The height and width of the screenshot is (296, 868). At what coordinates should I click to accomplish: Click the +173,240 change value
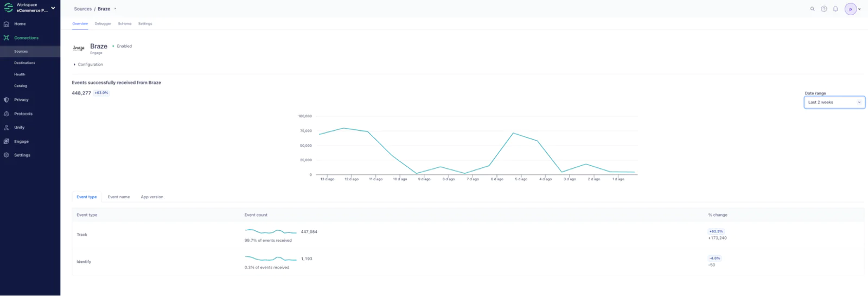[717, 238]
